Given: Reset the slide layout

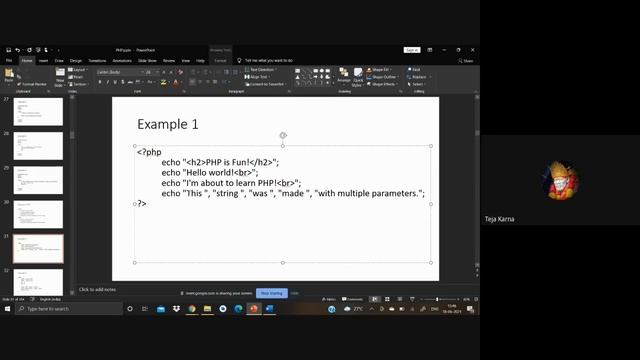Looking at the screenshot, I should tap(76, 77).
